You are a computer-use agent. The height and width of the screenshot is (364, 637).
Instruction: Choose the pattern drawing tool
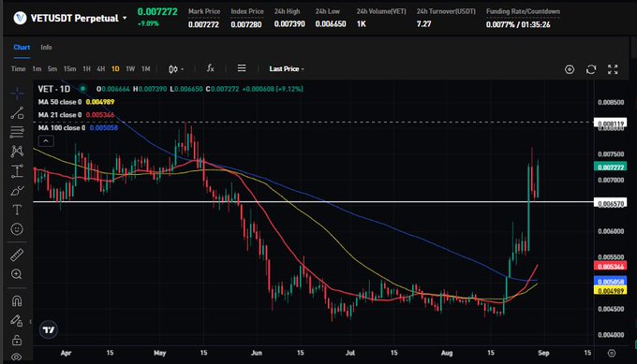pyautogui.click(x=17, y=152)
